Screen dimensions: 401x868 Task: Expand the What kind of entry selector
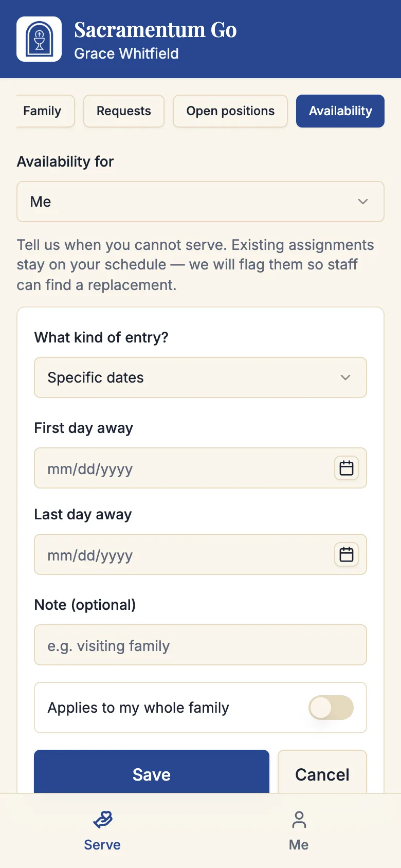200,377
